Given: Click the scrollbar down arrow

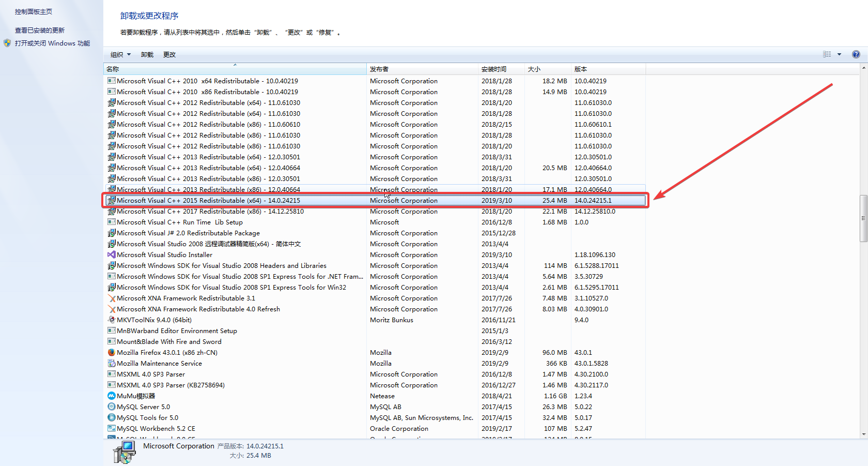Looking at the screenshot, I should [x=863, y=434].
